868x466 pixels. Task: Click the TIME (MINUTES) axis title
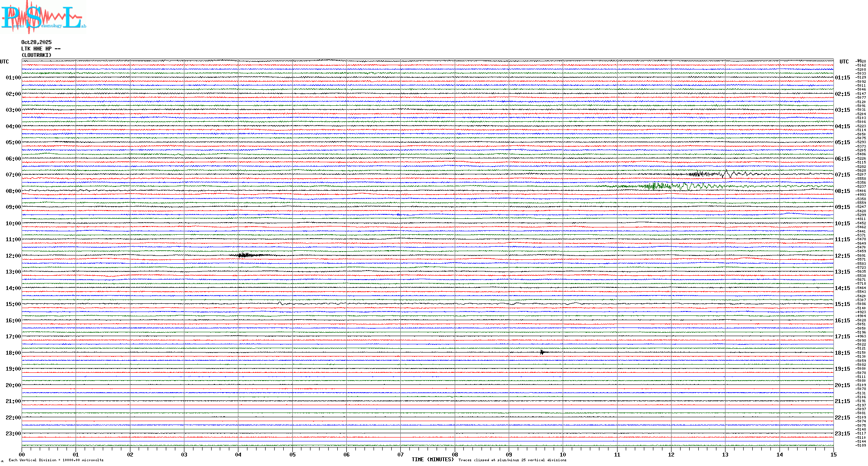[432, 460]
